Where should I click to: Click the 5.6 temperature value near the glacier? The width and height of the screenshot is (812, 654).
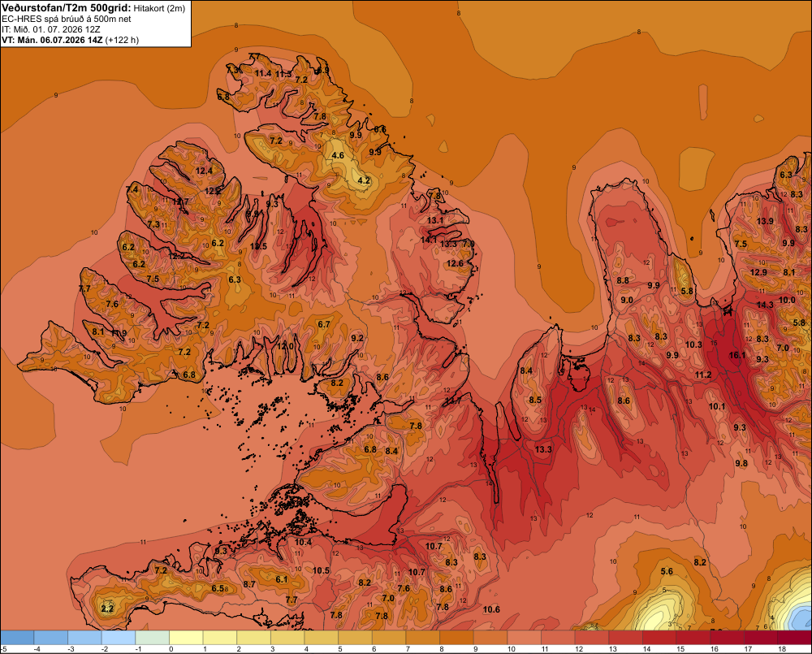[667, 571]
